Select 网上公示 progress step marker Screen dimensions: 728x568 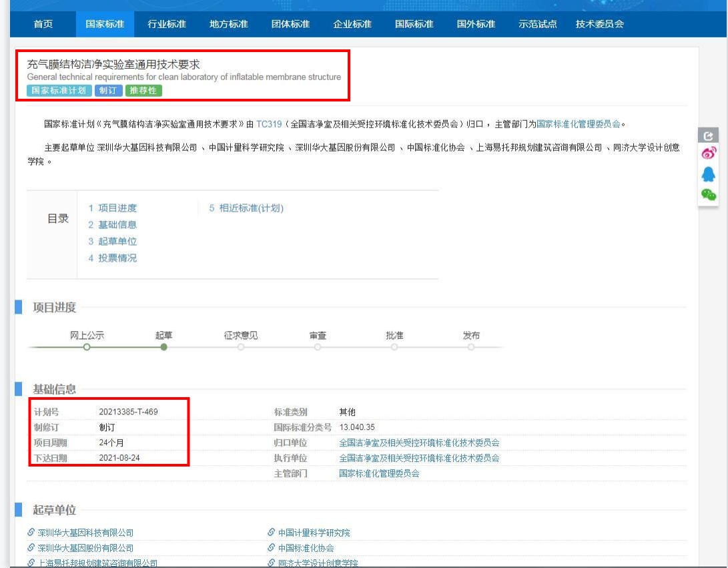tap(87, 347)
